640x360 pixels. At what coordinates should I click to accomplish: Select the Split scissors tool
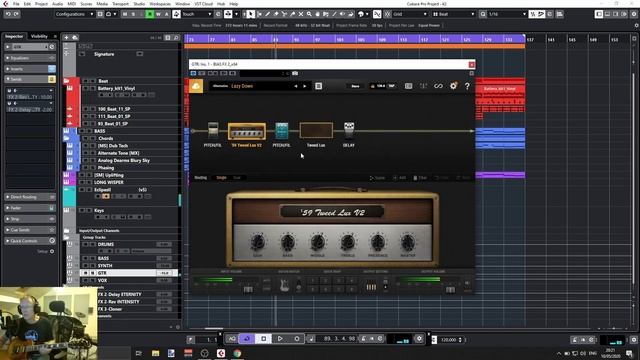click(x=284, y=14)
